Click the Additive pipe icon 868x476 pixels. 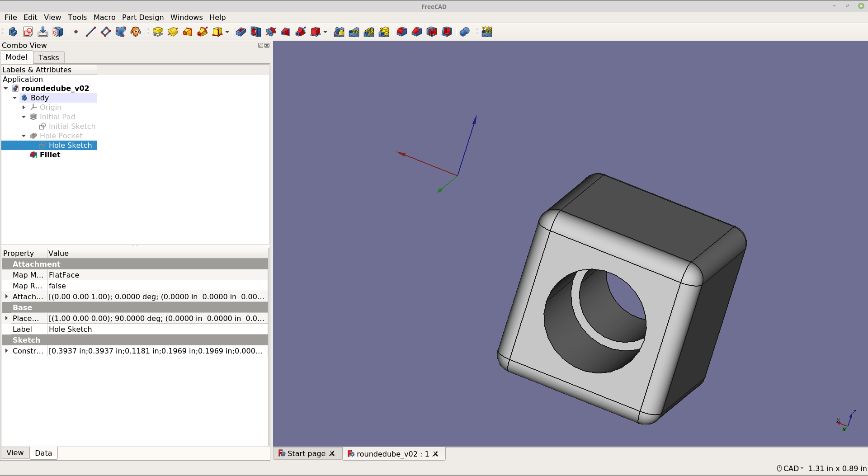coord(203,32)
